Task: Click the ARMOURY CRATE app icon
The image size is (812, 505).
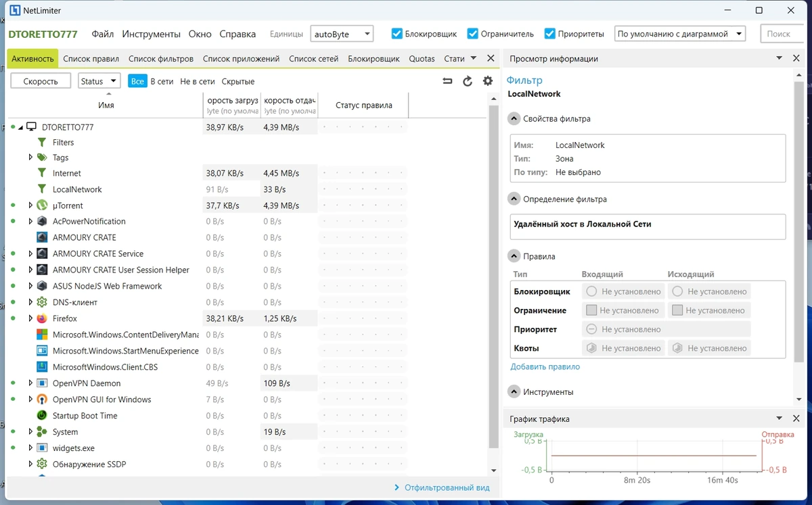Action: click(x=41, y=237)
